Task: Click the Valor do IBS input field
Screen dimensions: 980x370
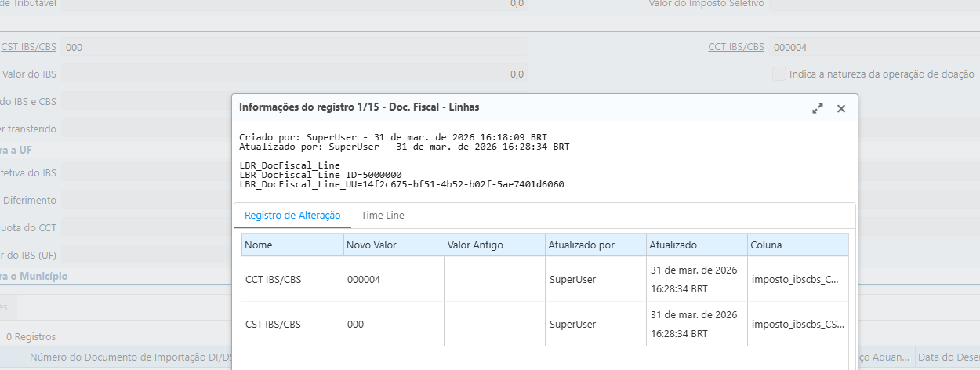Action: click(294, 74)
